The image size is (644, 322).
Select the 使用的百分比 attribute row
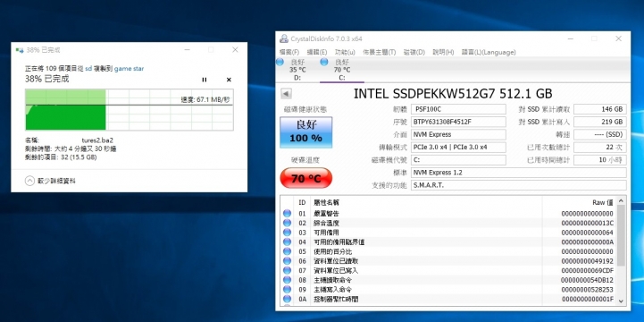448,251
